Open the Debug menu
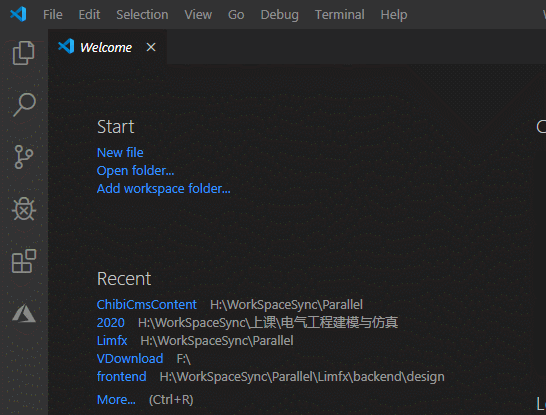The width and height of the screenshot is (546, 415). (x=280, y=15)
